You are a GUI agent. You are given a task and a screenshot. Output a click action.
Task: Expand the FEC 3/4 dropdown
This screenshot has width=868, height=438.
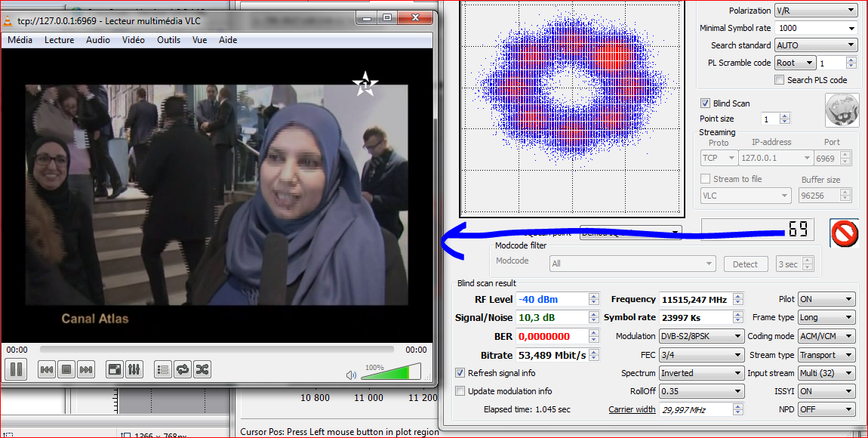pyautogui.click(x=701, y=355)
